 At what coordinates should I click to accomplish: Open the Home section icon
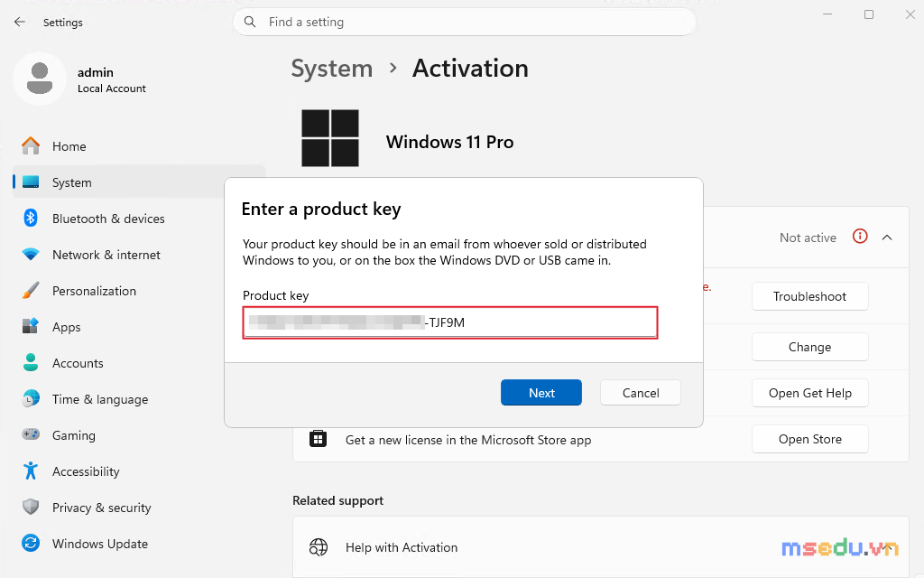tap(31, 145)
